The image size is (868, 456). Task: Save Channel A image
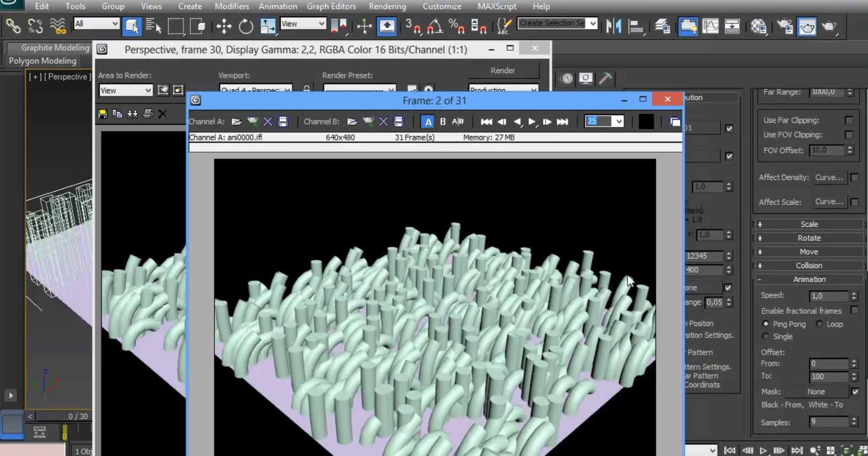point(283,122)
